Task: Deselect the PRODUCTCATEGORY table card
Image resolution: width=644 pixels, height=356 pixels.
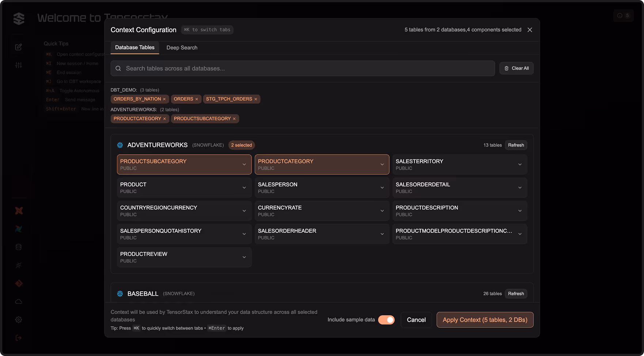Action: coord(322,164)
